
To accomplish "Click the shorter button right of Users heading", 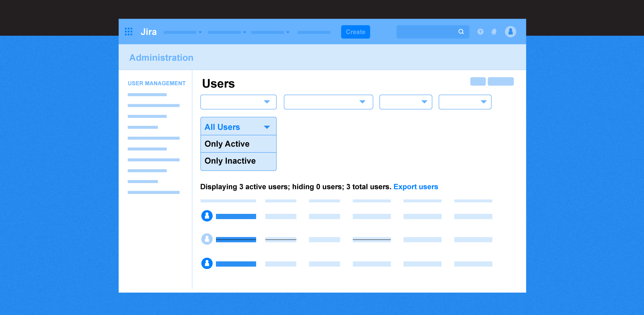I will coord(478,82).
